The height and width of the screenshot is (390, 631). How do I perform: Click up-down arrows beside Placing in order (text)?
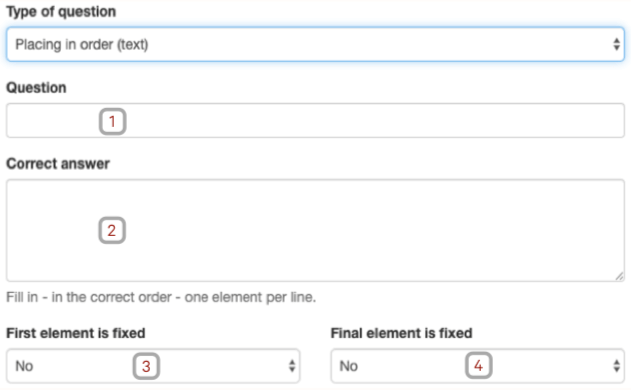616,44
